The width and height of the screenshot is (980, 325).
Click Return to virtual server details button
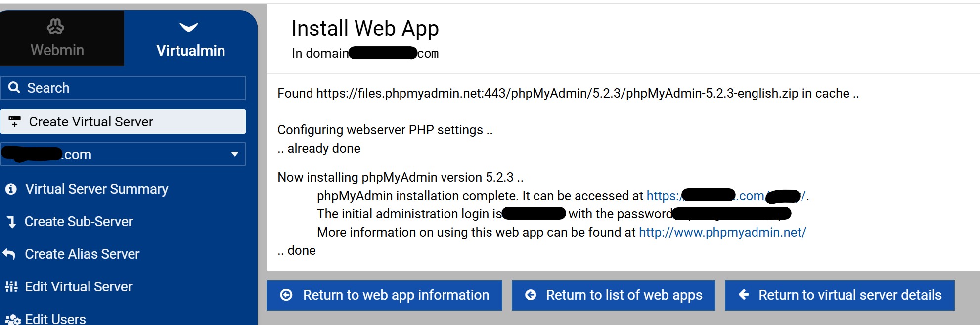pyautogui.click(x=839, y=295)
